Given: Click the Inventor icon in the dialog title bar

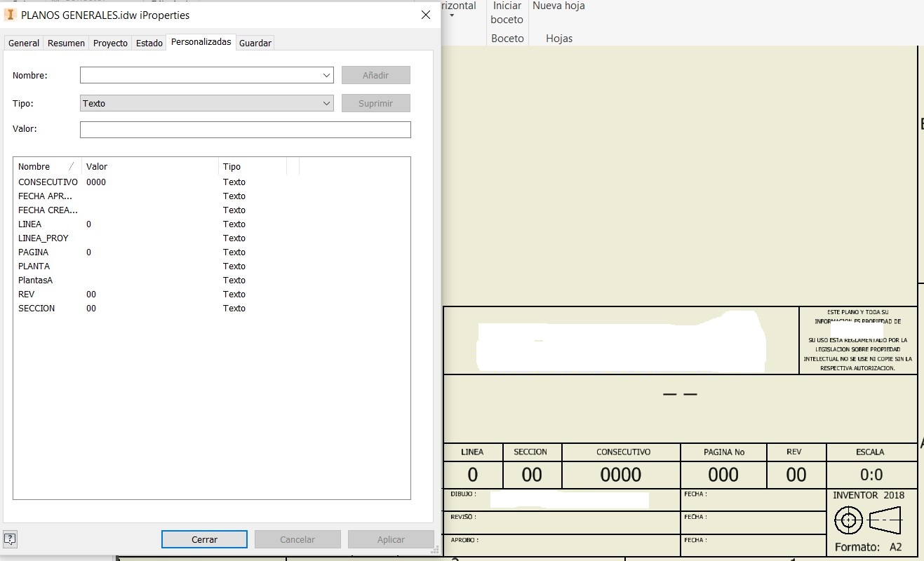Looking at the screenshot, I should (9, 14).
